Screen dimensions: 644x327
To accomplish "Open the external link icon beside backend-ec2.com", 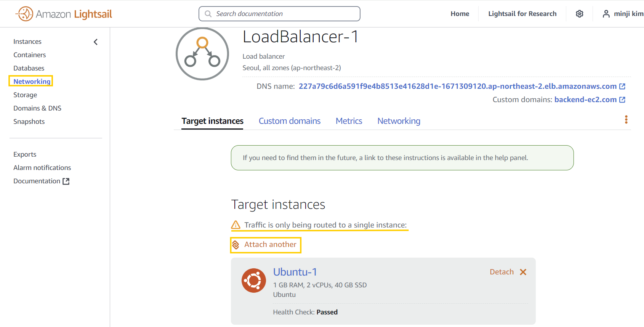I will pos(622,100).
